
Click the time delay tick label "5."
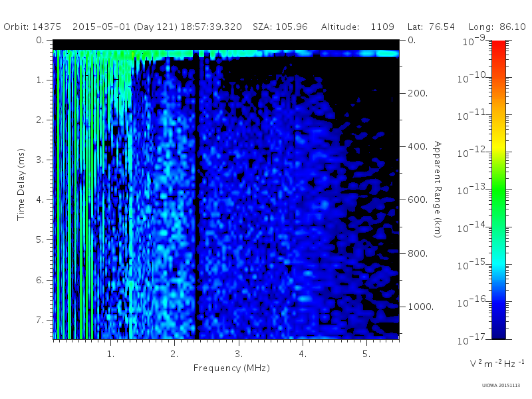(x=40, y=239)
